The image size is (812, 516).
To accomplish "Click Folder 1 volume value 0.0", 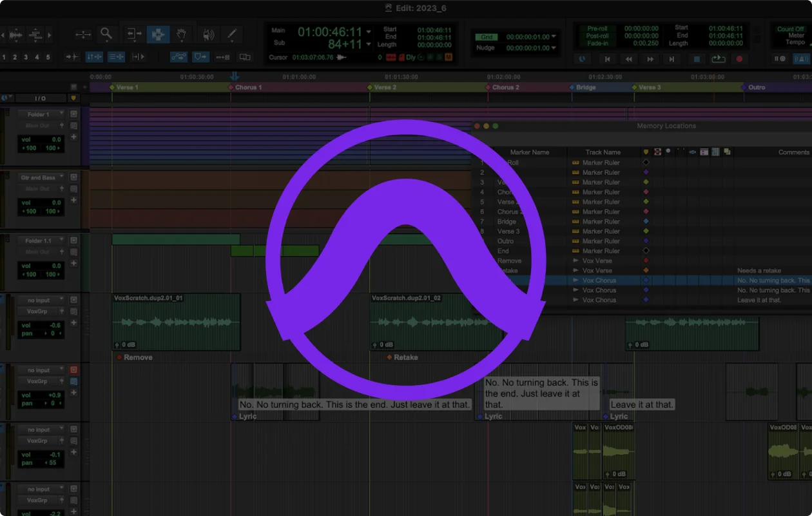I will point(55,139).
